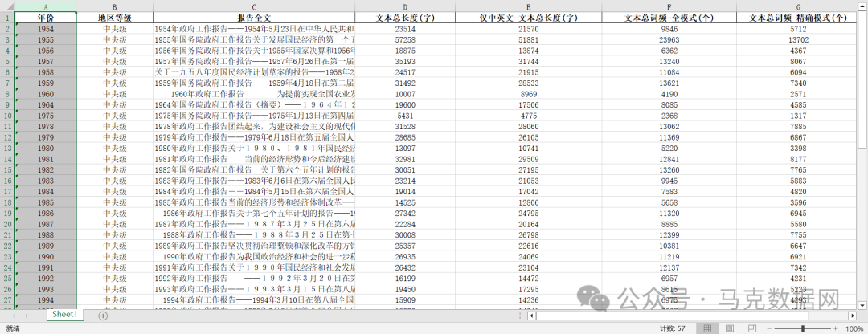The image size is (868, 334).
Task: Select year cell 1954
Action: coord(45,29)
